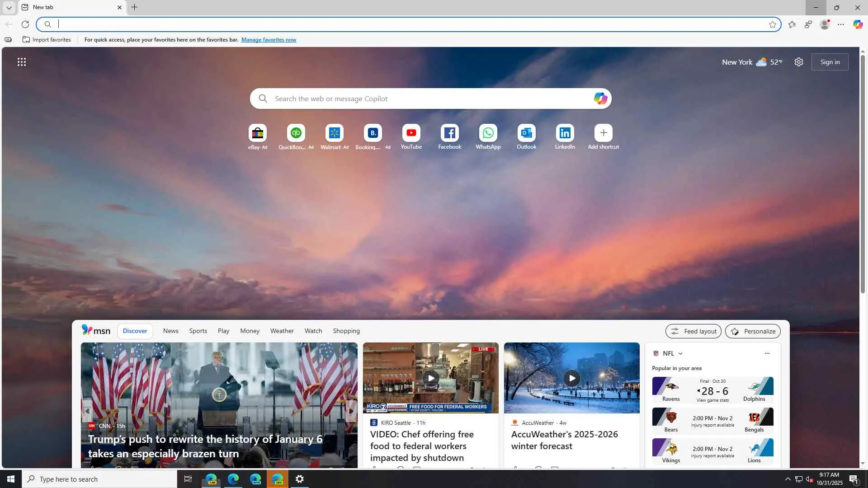
Task: Open NFL card more options menu
Action: 767,353
